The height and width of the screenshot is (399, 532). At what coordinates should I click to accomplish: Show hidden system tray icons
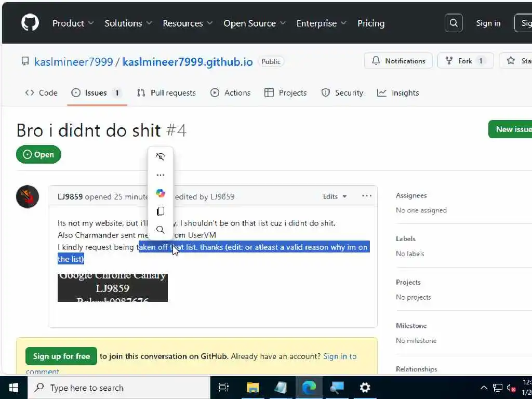pos(484,388)
